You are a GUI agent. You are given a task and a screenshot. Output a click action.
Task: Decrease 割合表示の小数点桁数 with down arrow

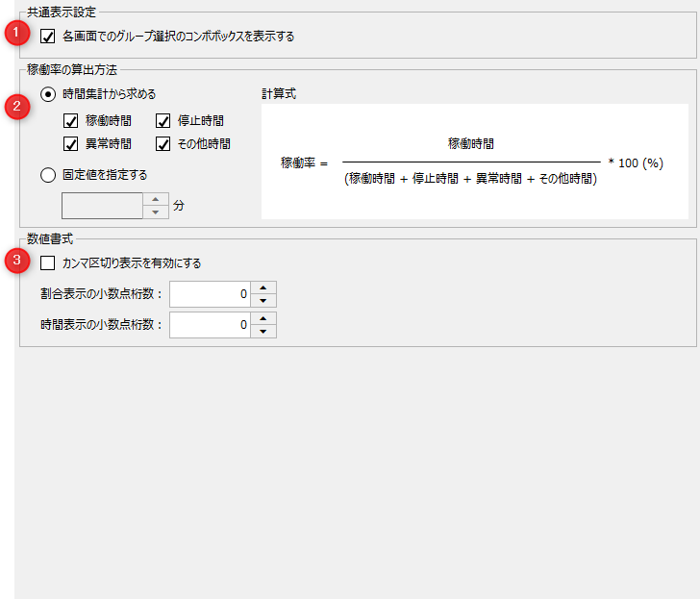coord(263,301)
